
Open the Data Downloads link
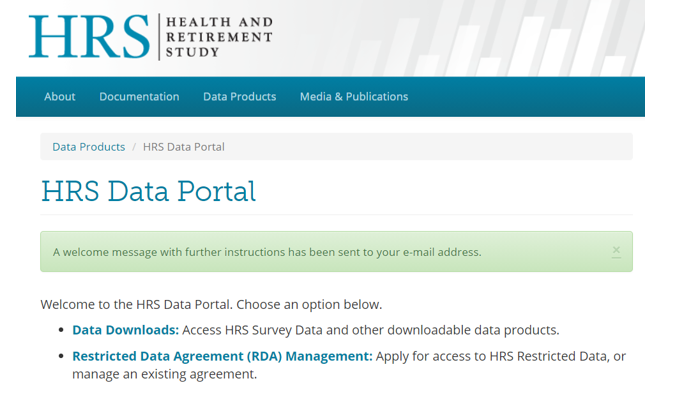tap(125, 330)
